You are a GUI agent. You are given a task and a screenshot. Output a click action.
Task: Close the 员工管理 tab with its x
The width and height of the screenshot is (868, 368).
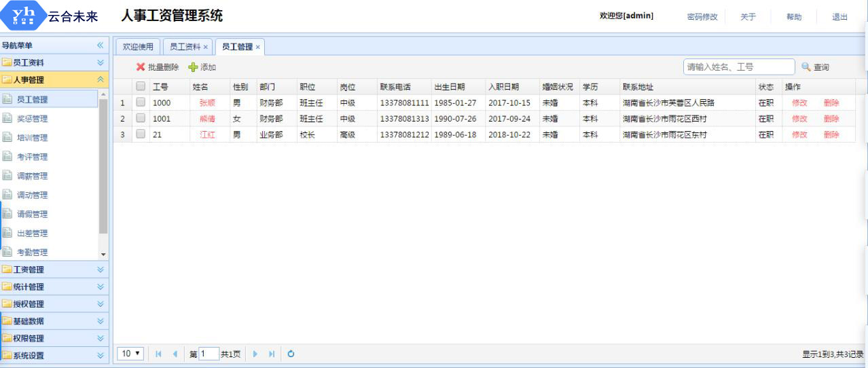258,47
